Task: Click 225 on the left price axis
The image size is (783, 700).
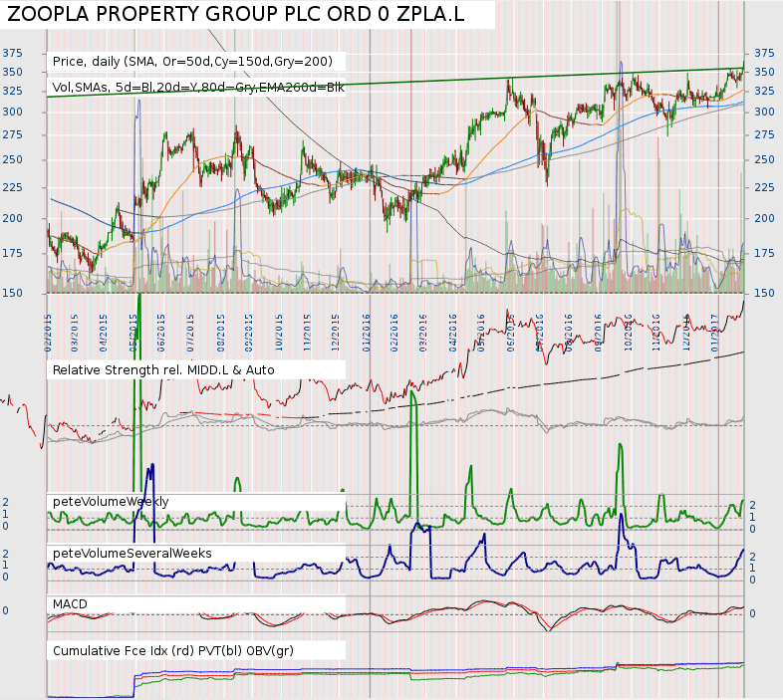Action: (x=13, y=188)
